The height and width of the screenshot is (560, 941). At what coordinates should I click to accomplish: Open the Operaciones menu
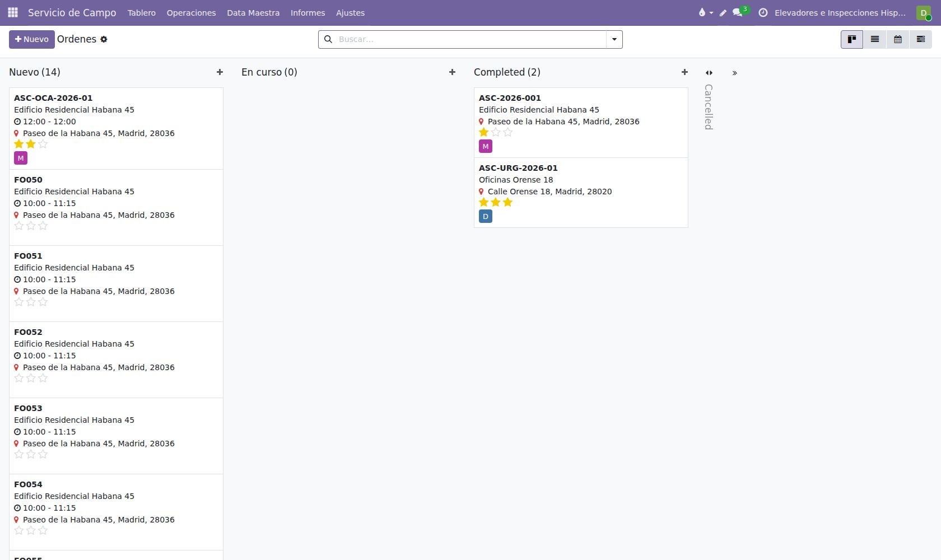click(191, 13)
